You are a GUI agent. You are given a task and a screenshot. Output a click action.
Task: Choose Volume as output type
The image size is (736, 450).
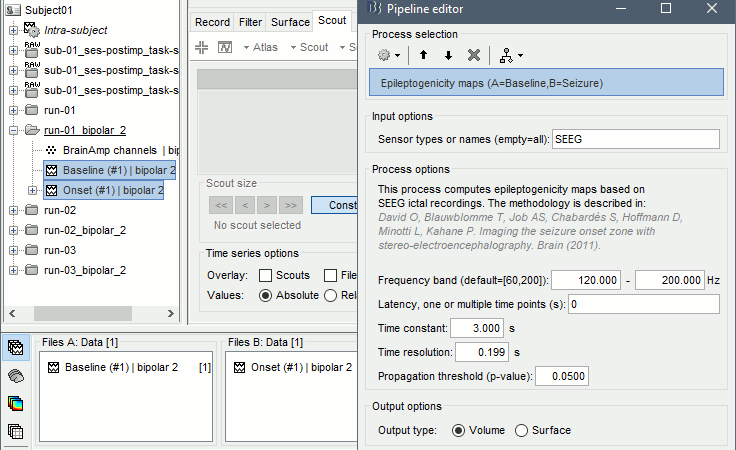point(459,430)
